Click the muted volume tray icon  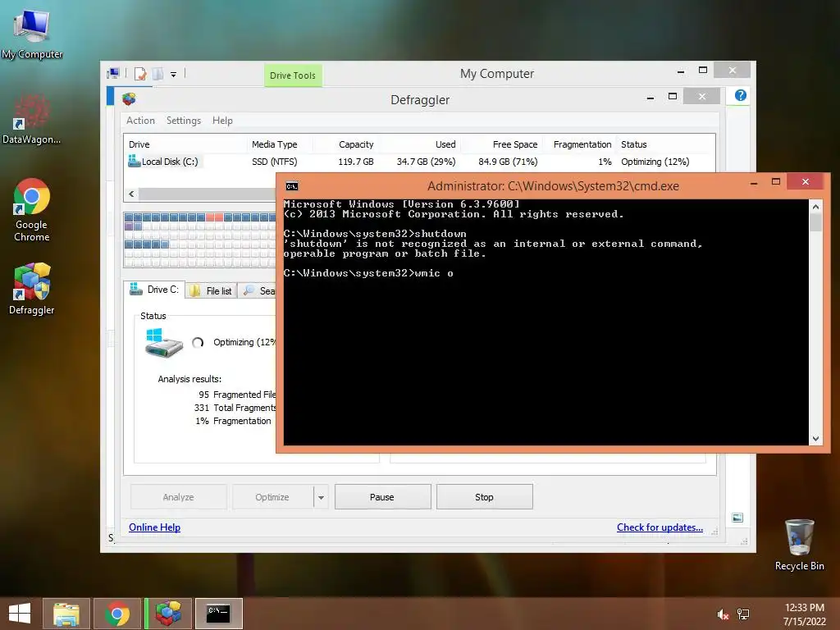(723, 614)
